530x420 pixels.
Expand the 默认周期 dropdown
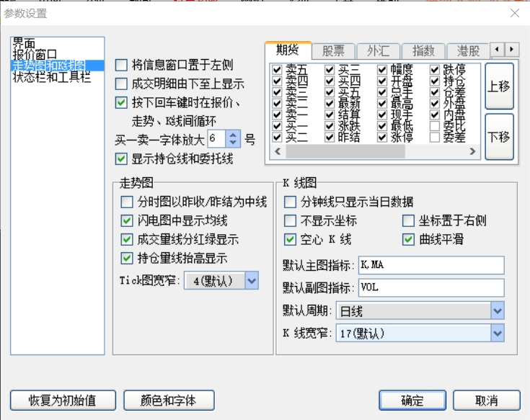tap(497, 311)
